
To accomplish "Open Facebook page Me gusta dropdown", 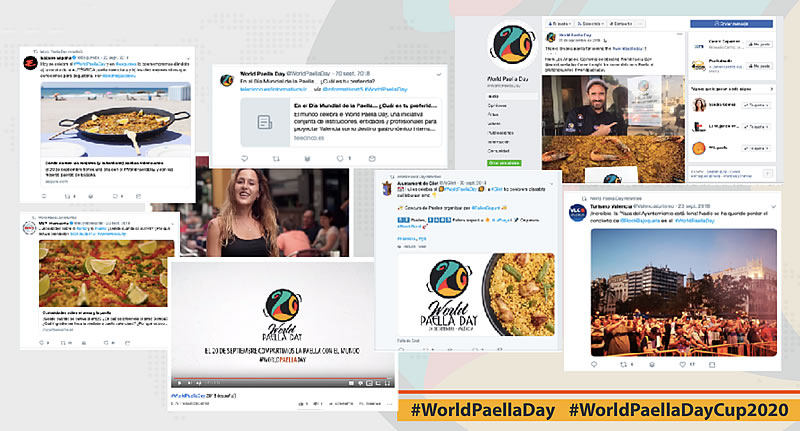I will 559,23.
